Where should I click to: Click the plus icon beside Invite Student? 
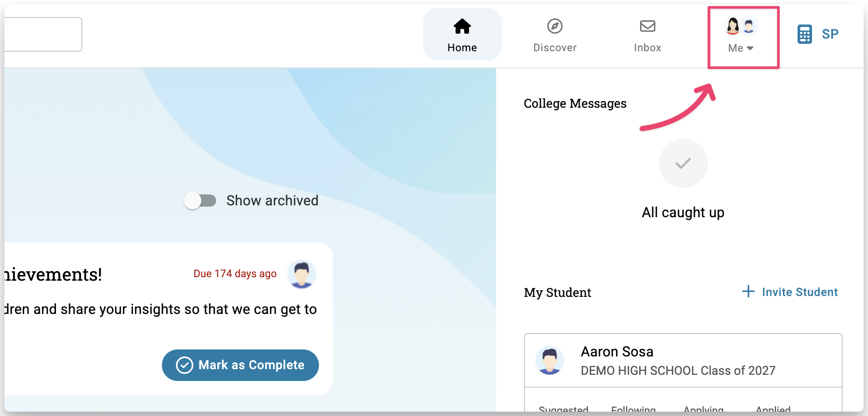(x=749, y=292)
